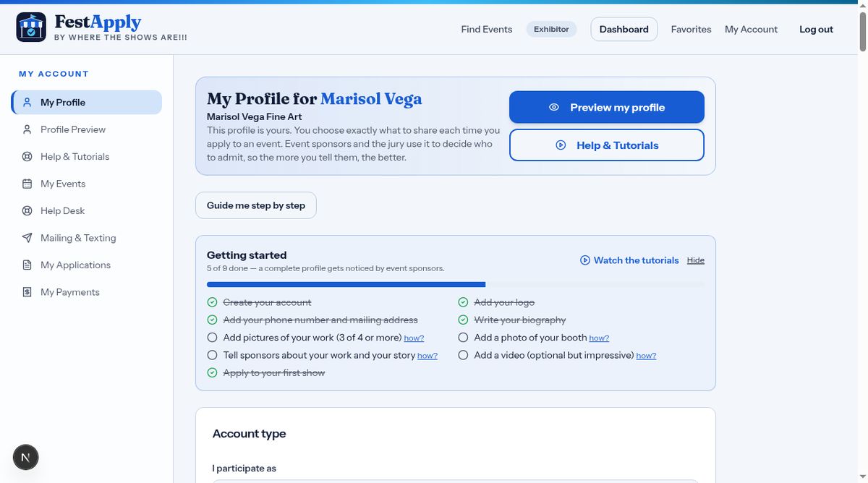Click the Help Desk lifebuoy icon

click(x=27, y=210)
